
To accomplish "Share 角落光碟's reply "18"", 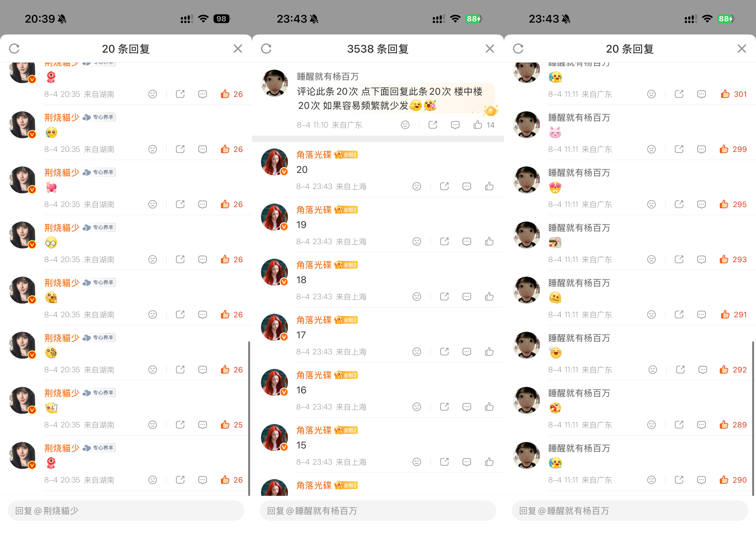I will (x=444, y=296).
